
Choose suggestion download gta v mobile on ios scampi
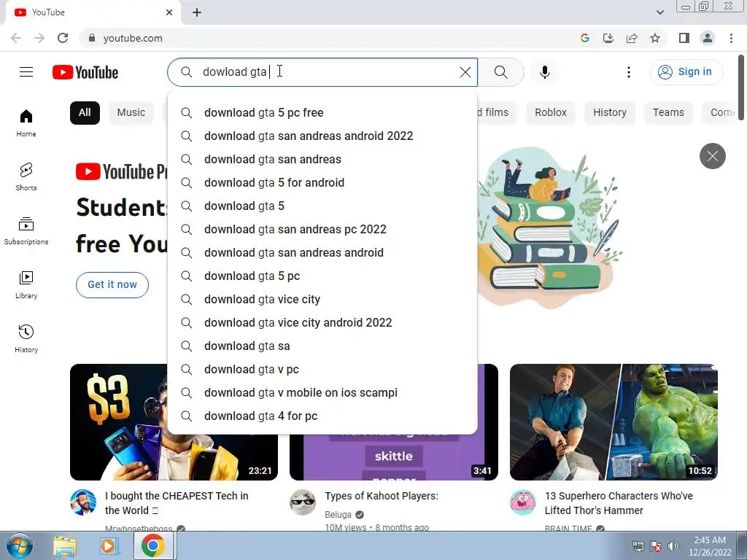tap(322, 393)
